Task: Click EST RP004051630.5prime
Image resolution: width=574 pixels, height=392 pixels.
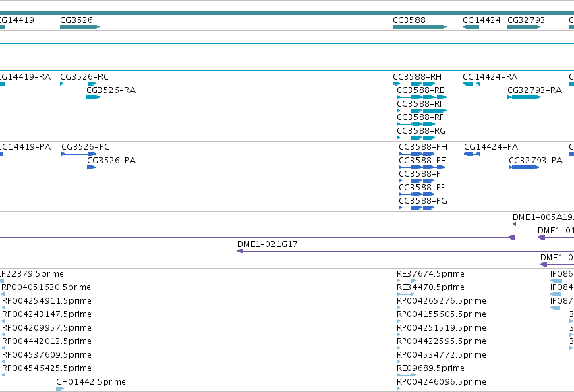Action: pos(3,294)
